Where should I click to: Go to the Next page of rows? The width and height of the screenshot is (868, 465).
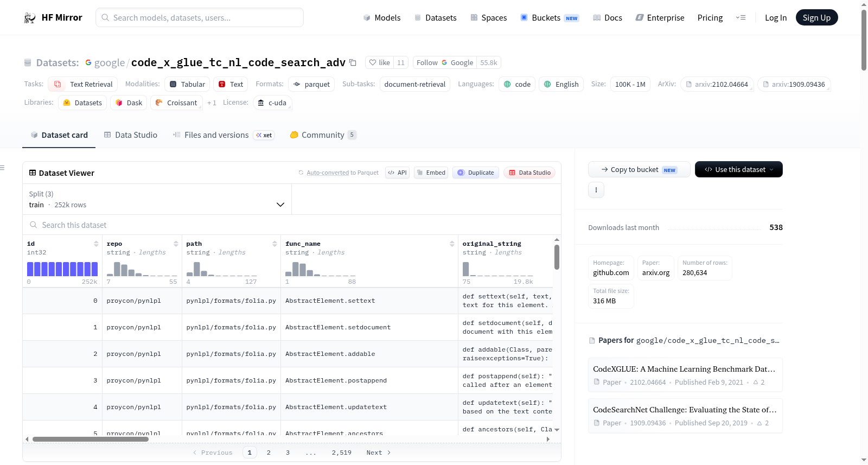[x=378, y=453]
